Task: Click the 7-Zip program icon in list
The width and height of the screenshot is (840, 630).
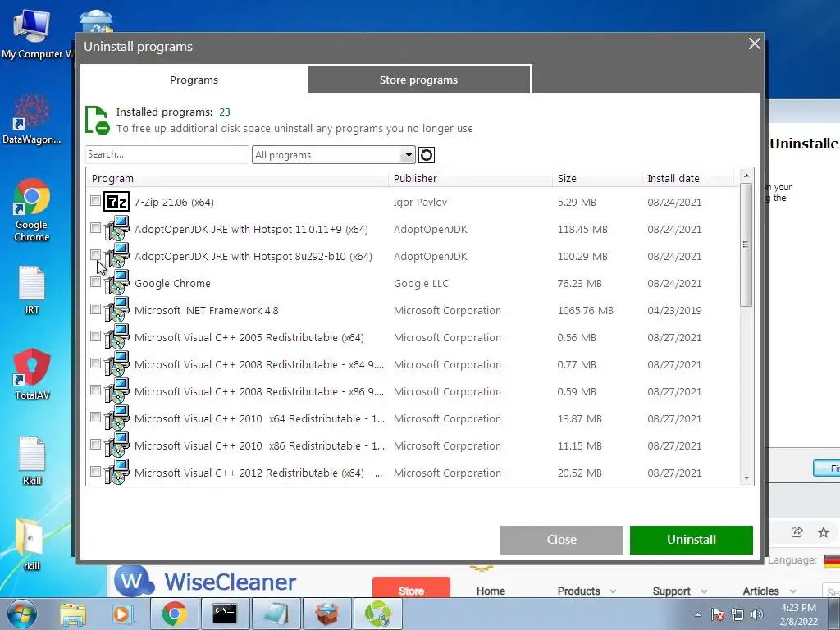Action: (x=116, y=202)
